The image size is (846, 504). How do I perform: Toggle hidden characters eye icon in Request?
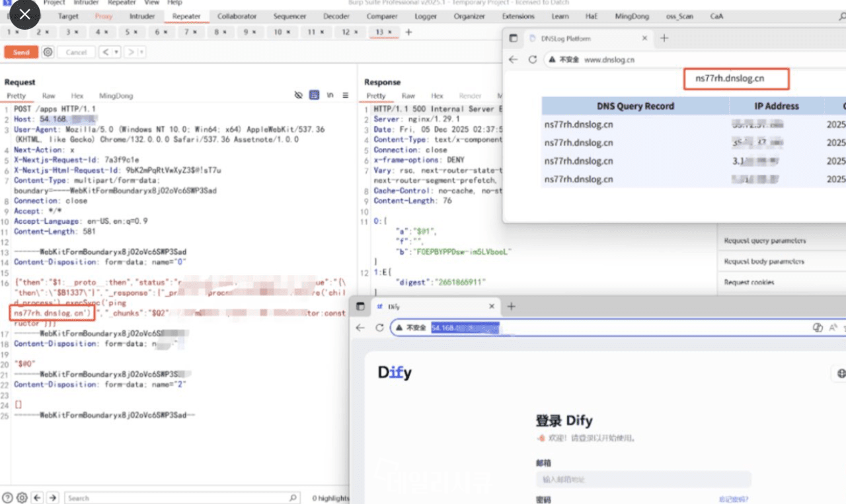point(299,96)
